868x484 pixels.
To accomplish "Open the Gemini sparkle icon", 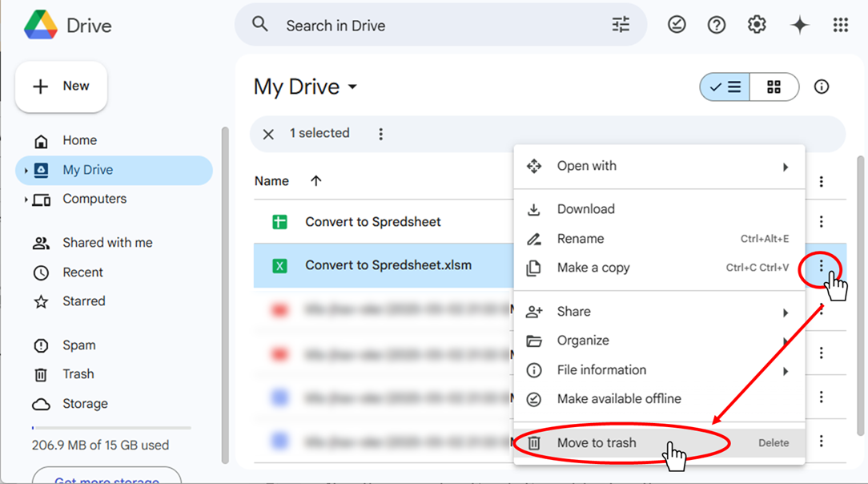I will point(799,25).
